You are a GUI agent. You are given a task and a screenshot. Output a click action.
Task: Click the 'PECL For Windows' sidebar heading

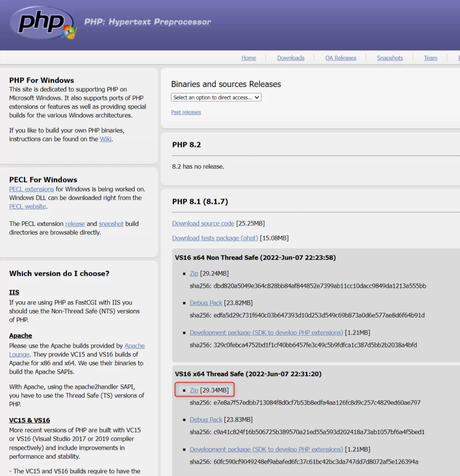(43, 180)
